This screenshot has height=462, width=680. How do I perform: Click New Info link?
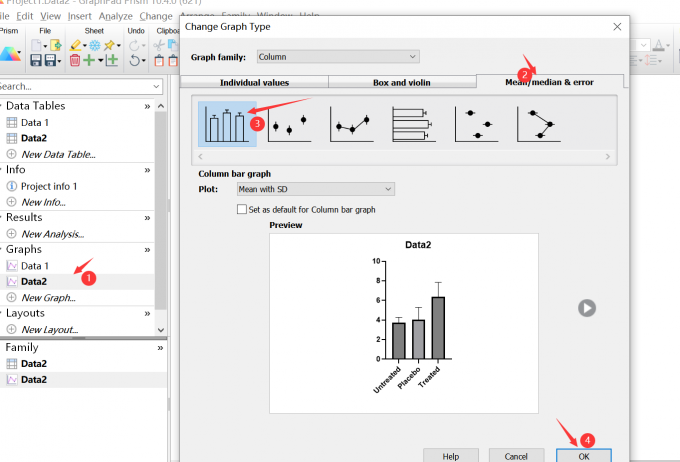(x=43, y=202)
